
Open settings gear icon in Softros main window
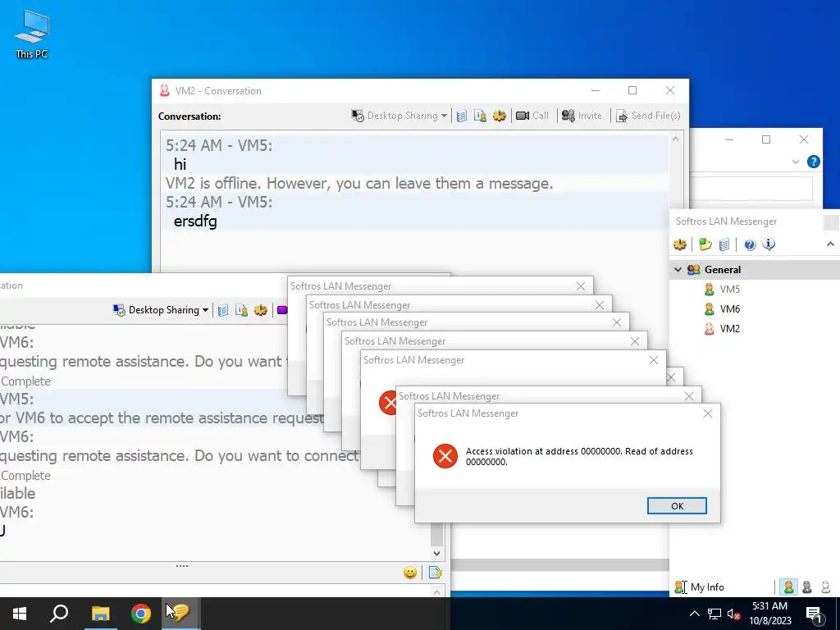pyautogui.click(x=680, y=244)
